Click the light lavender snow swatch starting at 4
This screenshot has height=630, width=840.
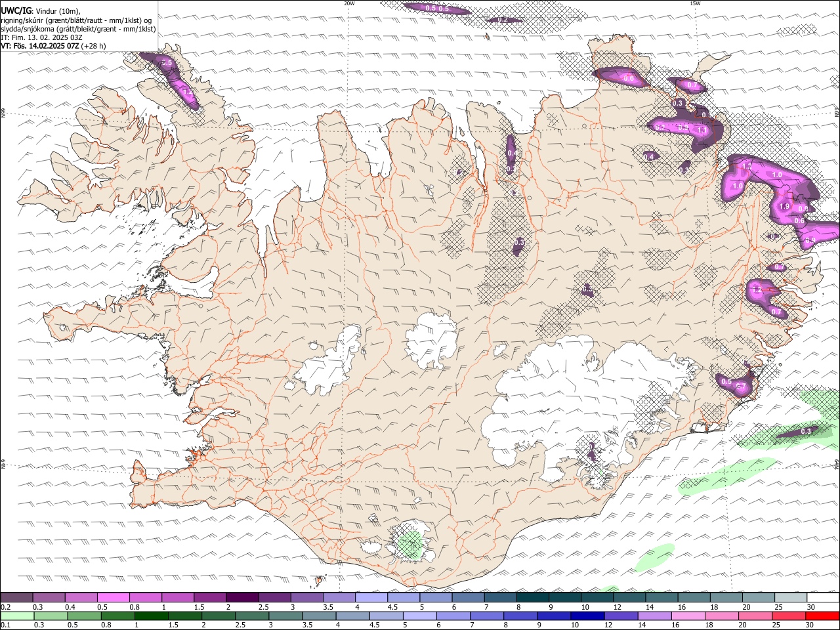tap(371, 598)
